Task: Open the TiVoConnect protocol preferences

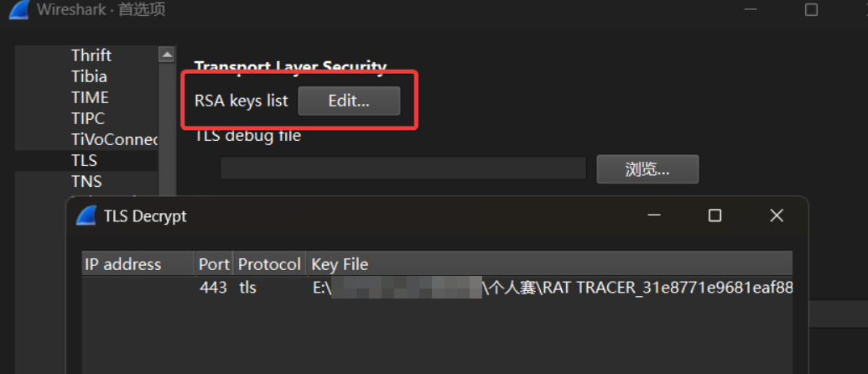Action: coord(115,139)
